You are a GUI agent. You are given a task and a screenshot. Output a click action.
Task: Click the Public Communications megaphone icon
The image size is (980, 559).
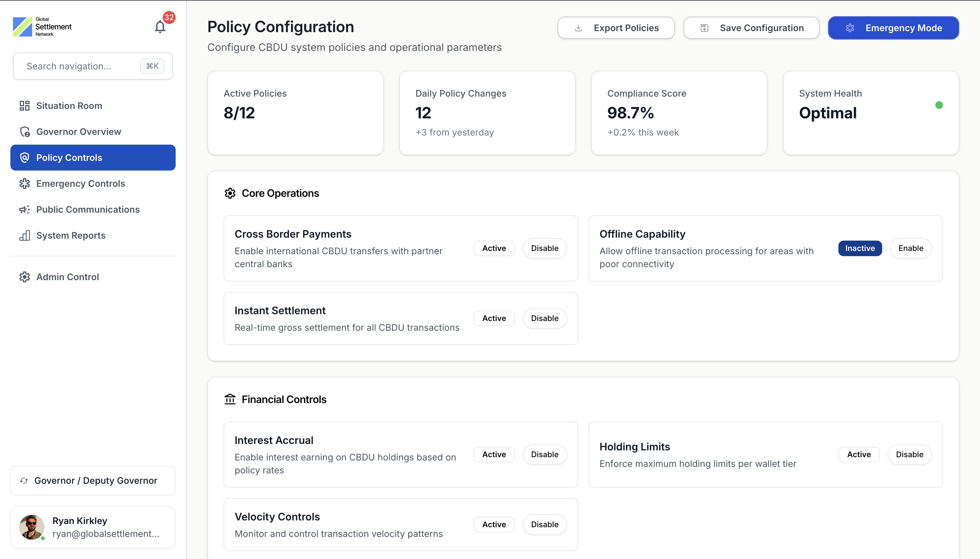click(24, 209)
